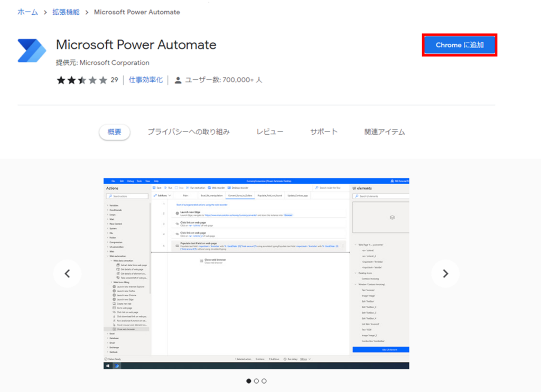Open the 拡張機能 breadcrumb link

[x=66, y=12]
